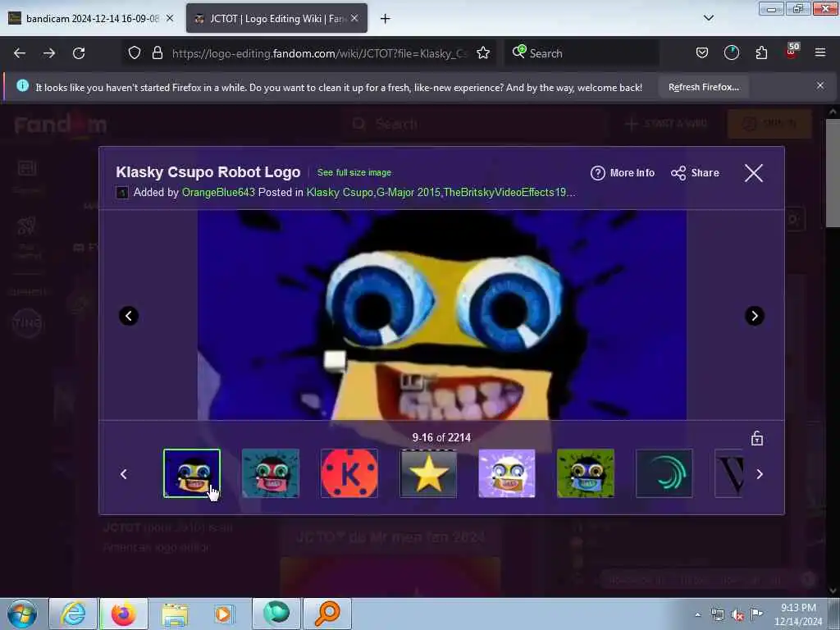Viewport: 840px width, 630px height.
Task: Close the image lightbox with X
Action: [x=754, y=173]
